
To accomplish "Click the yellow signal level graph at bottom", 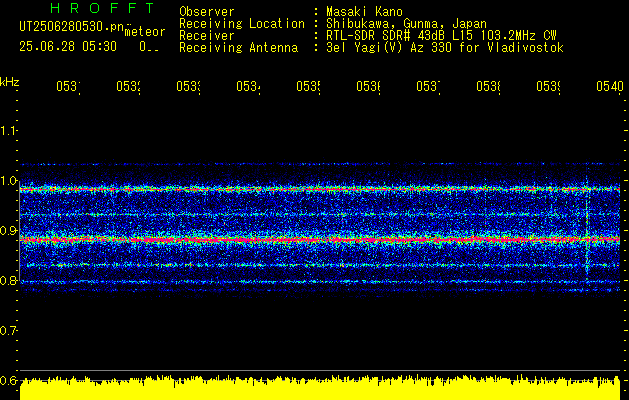I will pos(320,388).
